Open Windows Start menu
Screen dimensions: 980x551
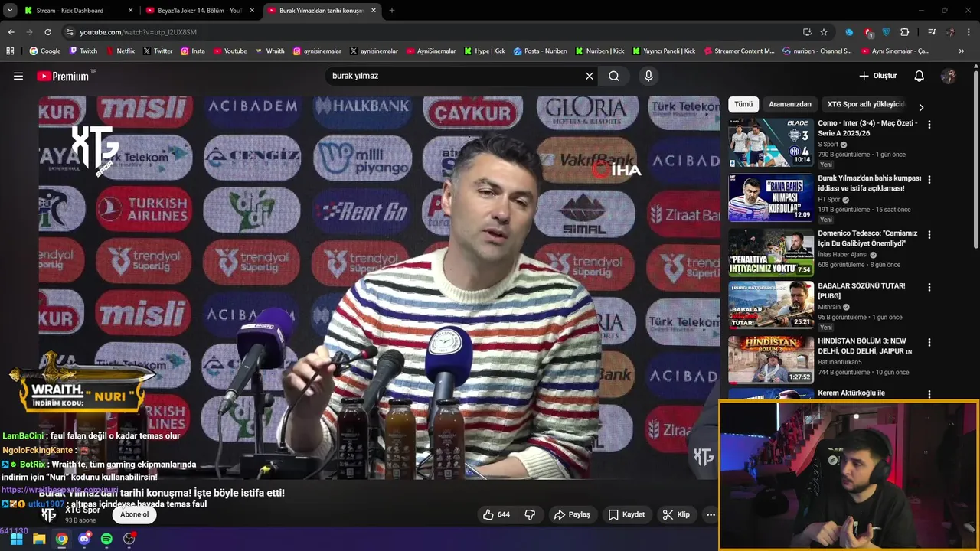point(16,539)
